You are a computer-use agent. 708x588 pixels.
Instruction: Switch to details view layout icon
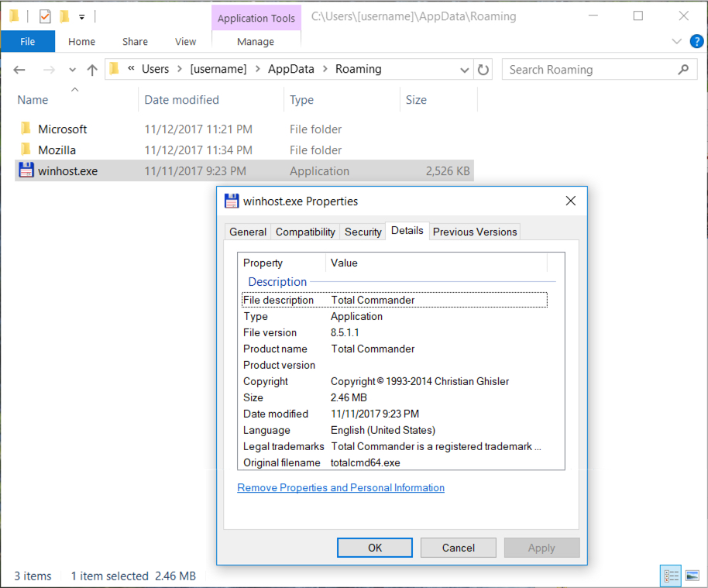(671, 576)
